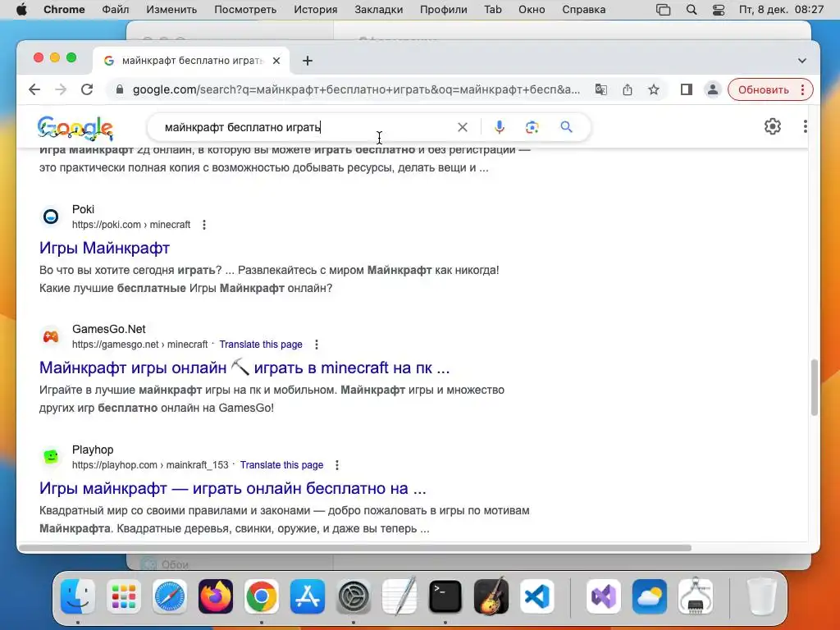Screen dimensions: 840x630
Task: Click the Обновить update button
Action: pyautogui.click(x=764, y=89)
